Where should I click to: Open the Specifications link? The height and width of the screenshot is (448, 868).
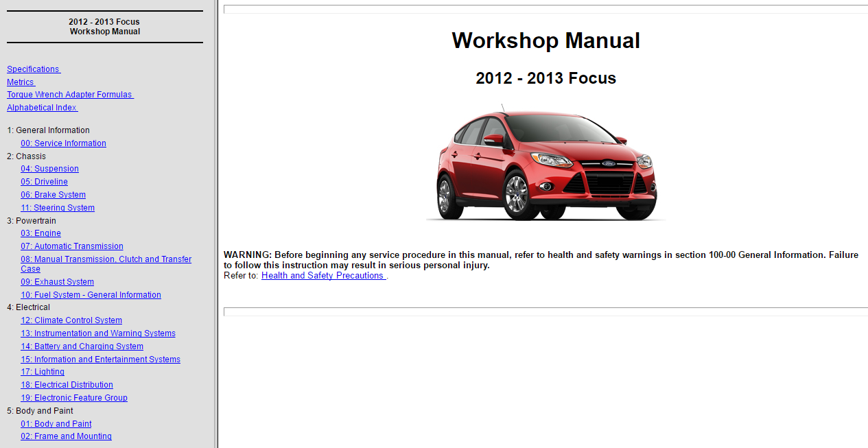pos(33,69)
